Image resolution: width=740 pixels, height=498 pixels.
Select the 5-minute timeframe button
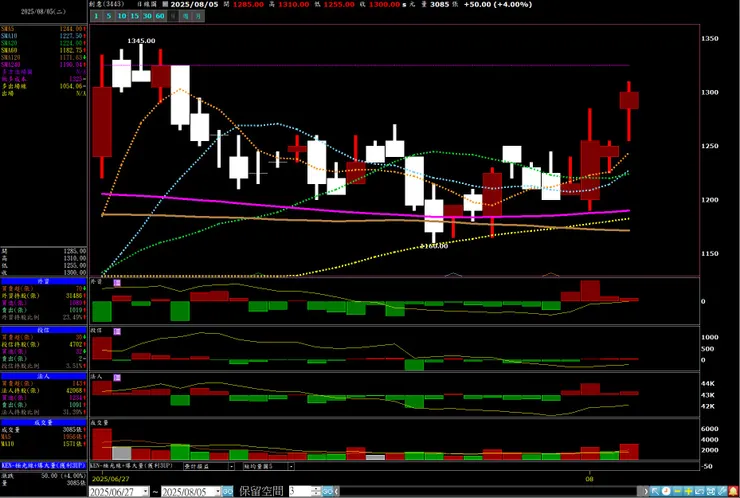click(x=109, y=16)
